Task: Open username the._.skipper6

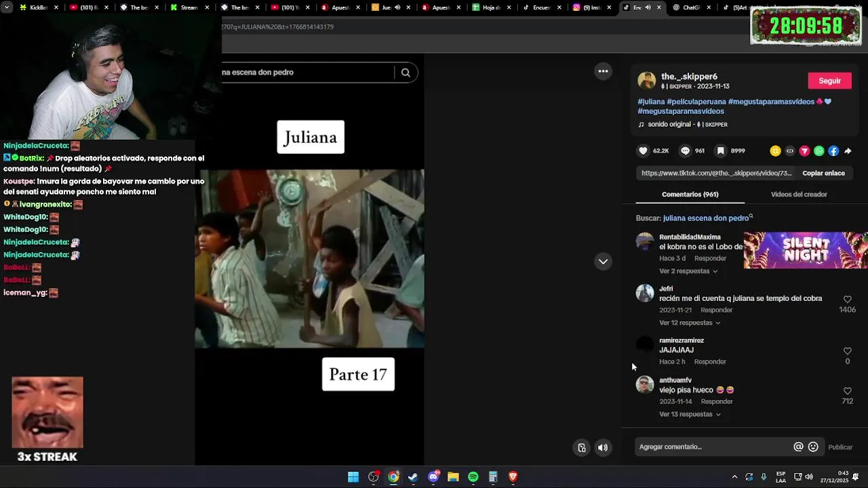Action: [689, 77]
